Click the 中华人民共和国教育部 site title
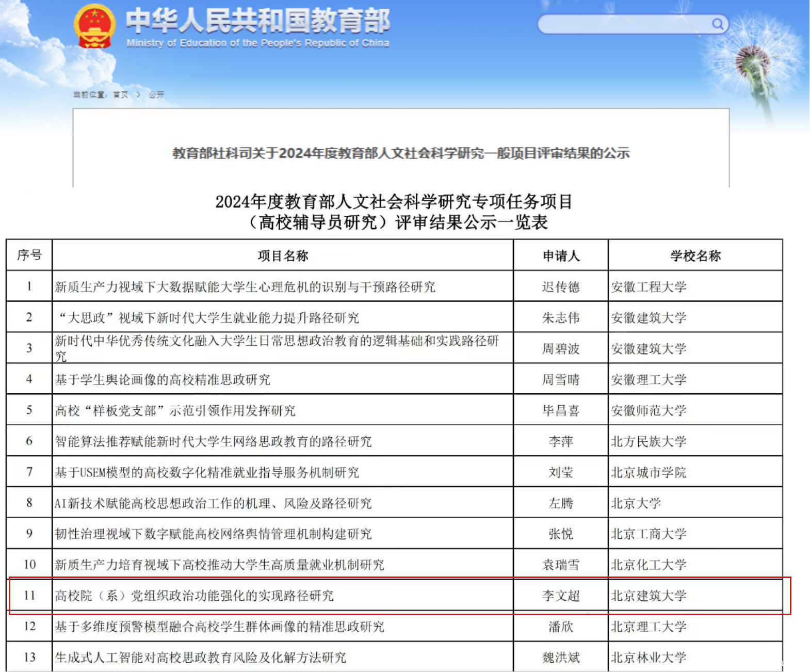The image size is (810, 672). (257, 21)
